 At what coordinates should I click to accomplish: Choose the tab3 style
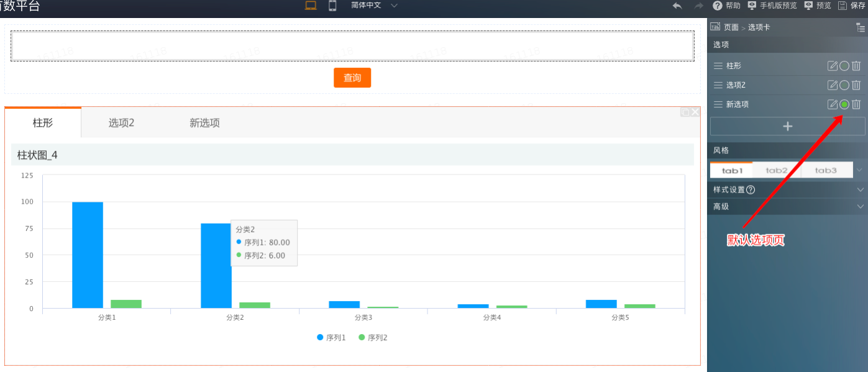pyautogui.click(x=826, y=170)
